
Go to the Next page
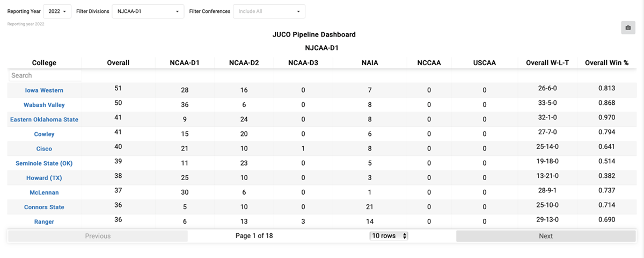click(x=546, y=236)
